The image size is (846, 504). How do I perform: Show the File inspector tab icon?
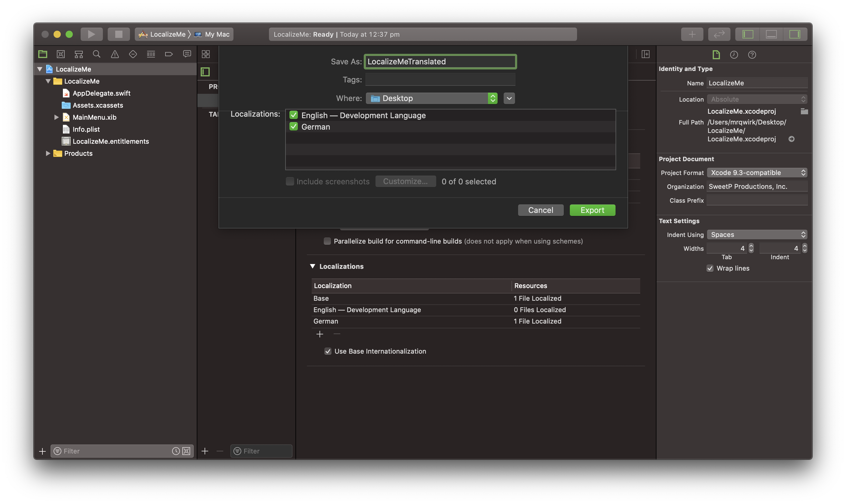tap(716, 54)
